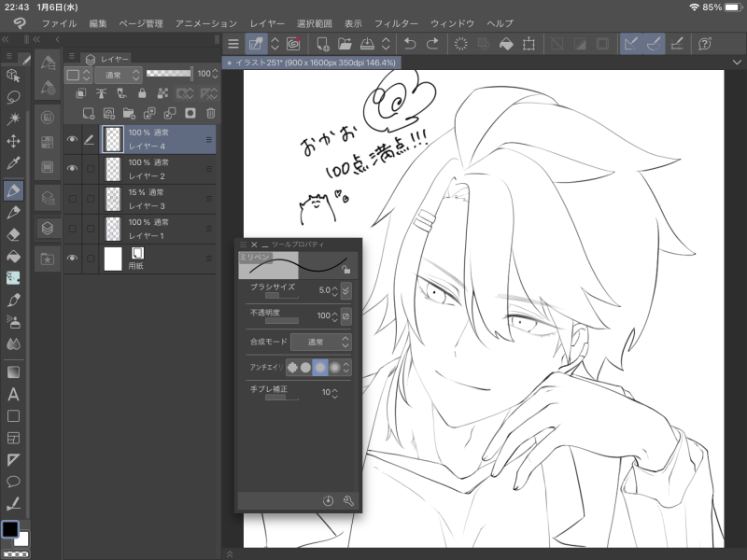The height and width of the screenshot is (560, 747).
Task: Click Create layer mask icon
Action: point(190,113)
